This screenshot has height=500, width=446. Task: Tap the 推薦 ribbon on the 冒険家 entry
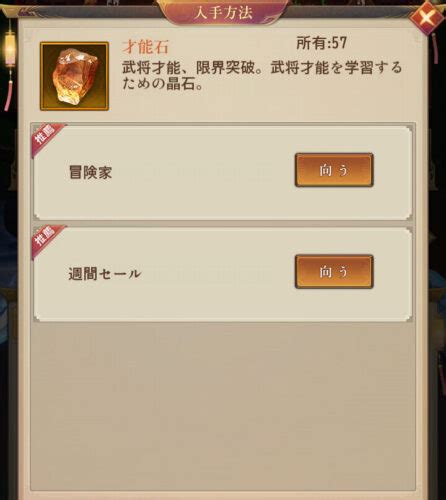(x=46, y=137)
